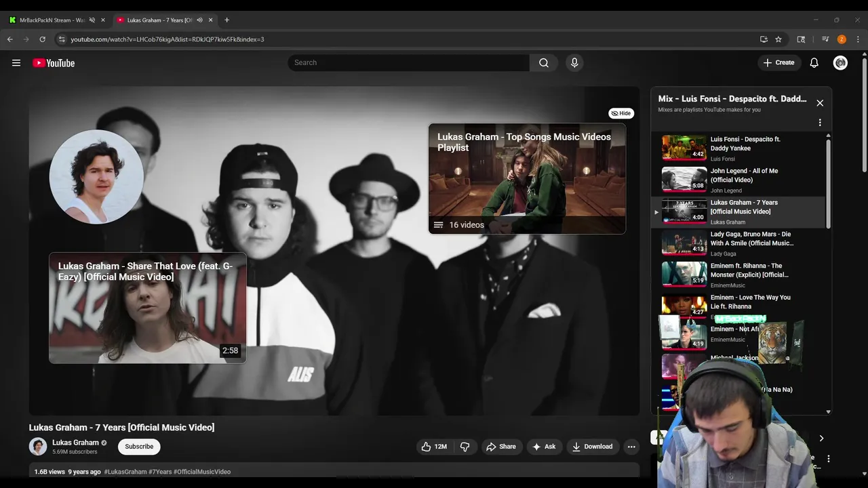Bookmark this page with star icon
868x488 pixels.
pos(778,39)
